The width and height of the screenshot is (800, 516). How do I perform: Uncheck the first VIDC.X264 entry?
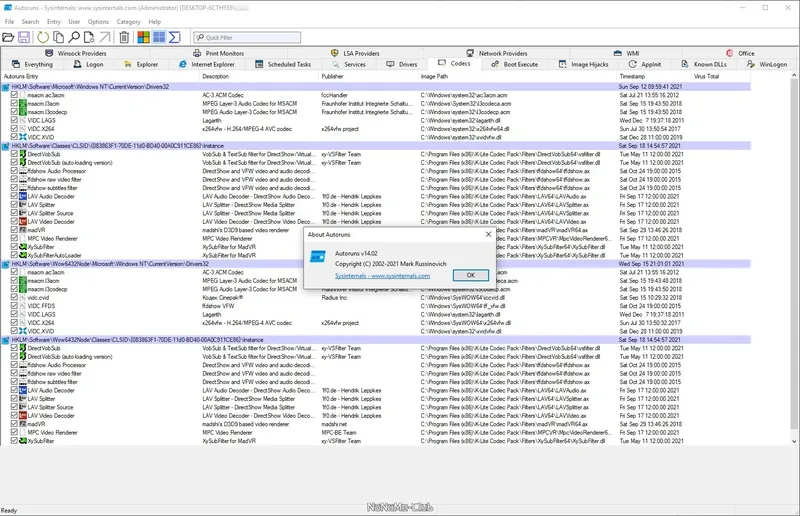tap(14, 129)
